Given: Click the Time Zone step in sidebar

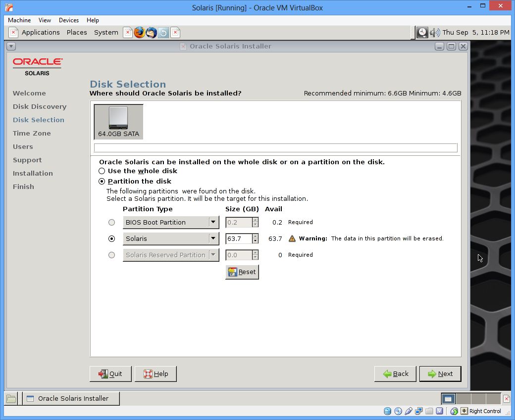Looking at the screenshot, I should pos(32,133).
